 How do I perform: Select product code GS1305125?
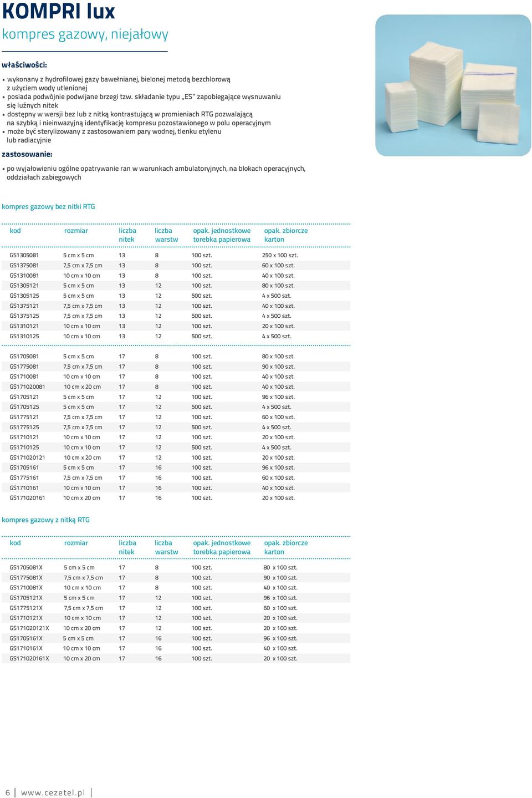point(24,296)
